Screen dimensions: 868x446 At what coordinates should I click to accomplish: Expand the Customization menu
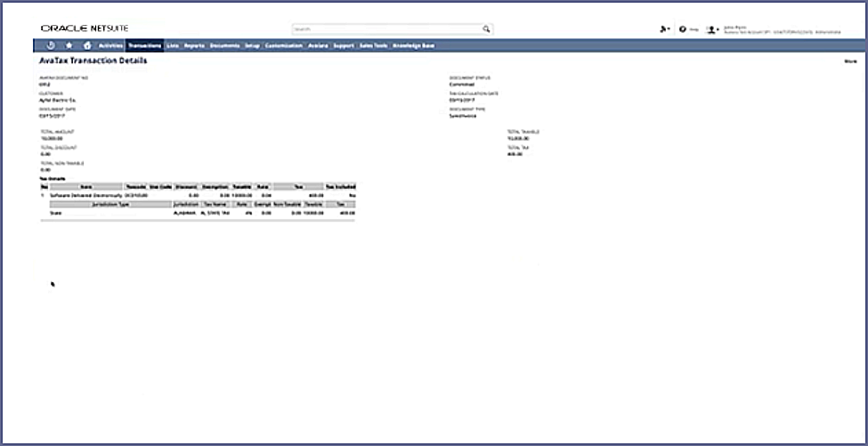pyautogui.click(x=284, y=45)
